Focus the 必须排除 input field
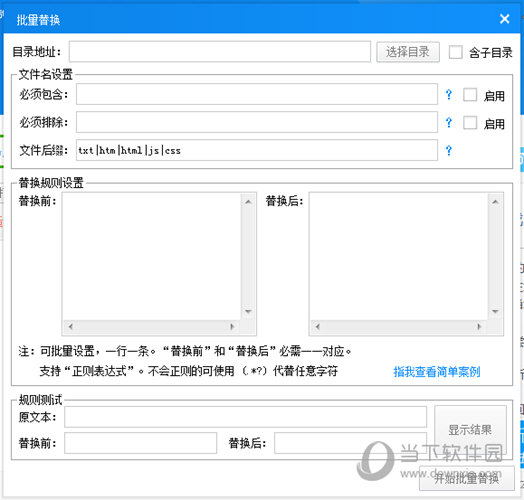The height and width of the screenshot is (500, 524). 257,122
